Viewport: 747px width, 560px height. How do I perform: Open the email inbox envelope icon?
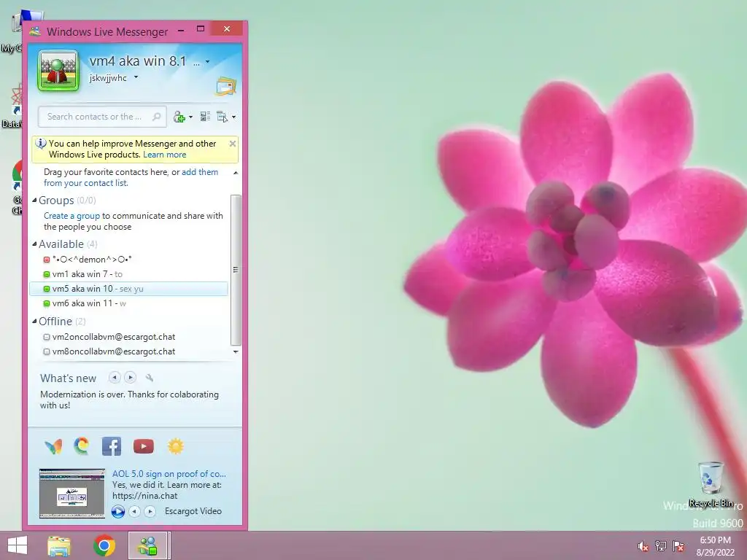[x=226, y=86]
